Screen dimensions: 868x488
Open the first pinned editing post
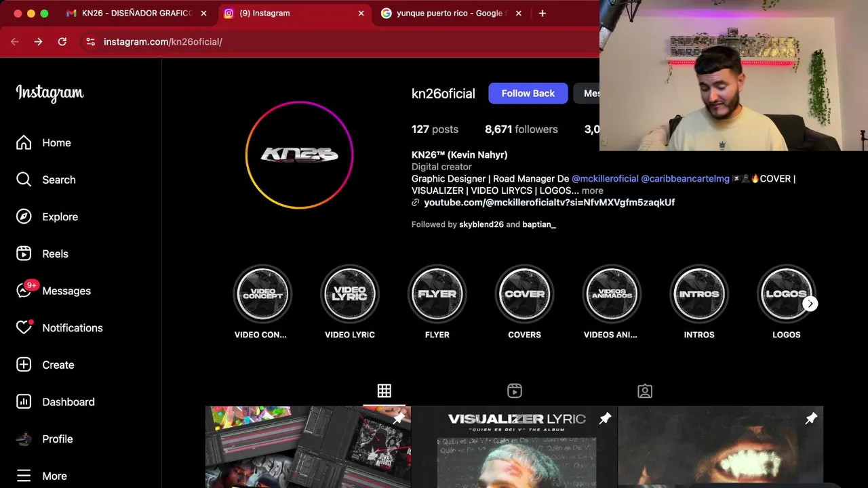308,447
